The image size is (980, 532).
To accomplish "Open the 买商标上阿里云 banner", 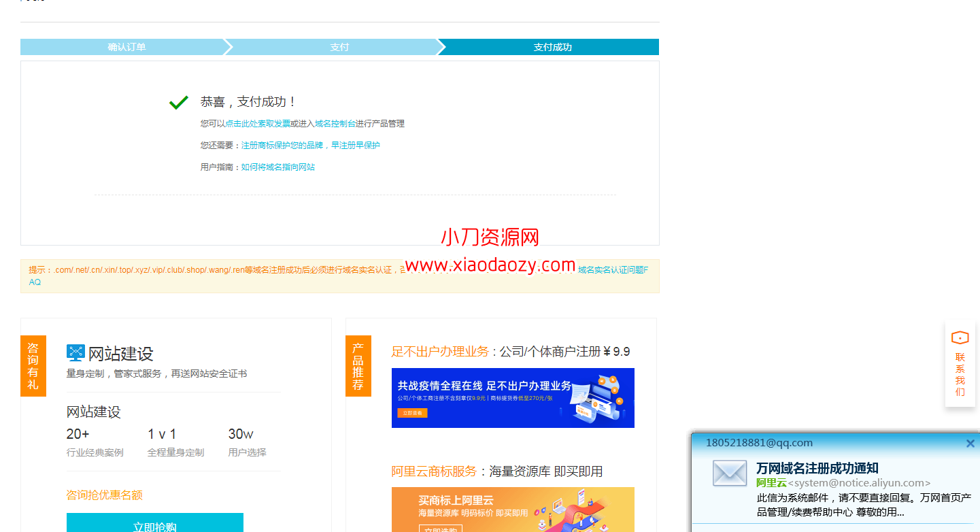I will (x=513, y=510).
